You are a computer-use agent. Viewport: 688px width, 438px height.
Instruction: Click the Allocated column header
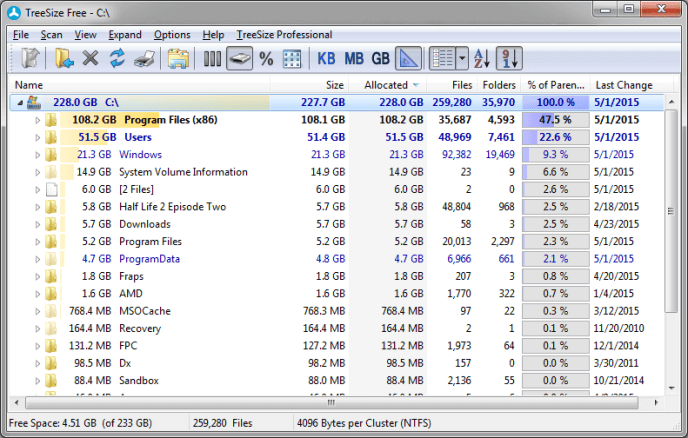(x=388, y=85)
